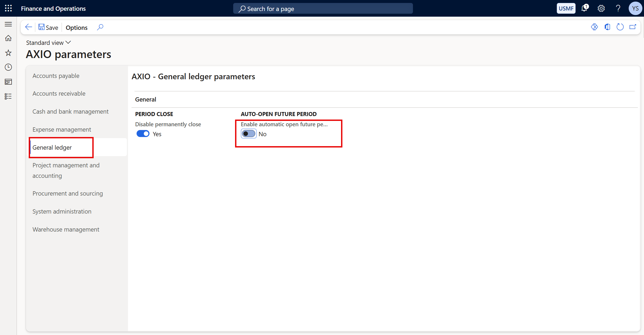Refresh the page with the refresh icon
The image size is (644, 335).
(x=620, y=27)
